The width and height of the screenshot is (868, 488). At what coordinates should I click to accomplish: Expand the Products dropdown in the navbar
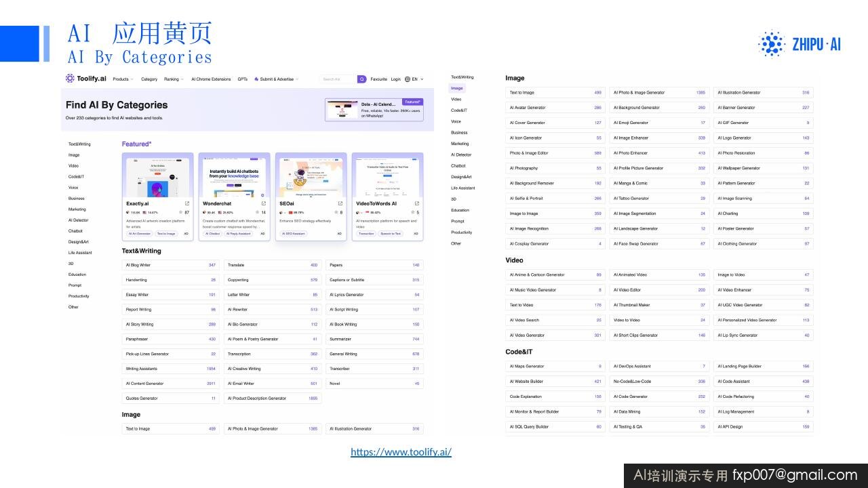point(123,79)
